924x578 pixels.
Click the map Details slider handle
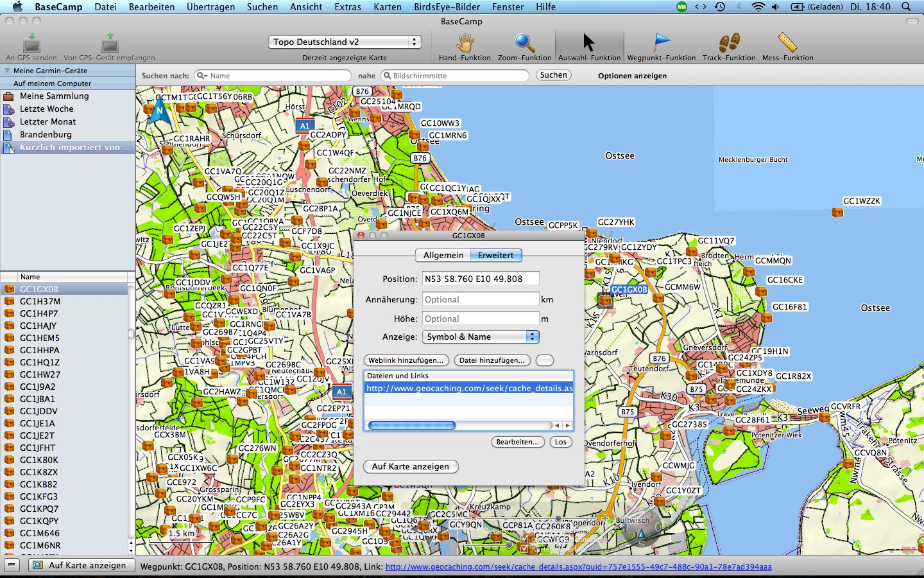(x=509, y=545)
